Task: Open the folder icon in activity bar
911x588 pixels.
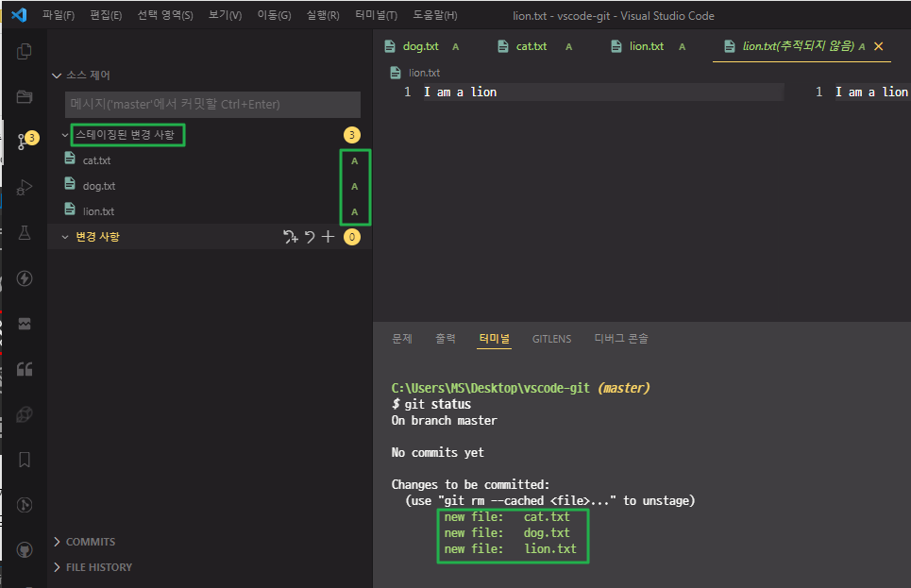Action: coord(24,96)
